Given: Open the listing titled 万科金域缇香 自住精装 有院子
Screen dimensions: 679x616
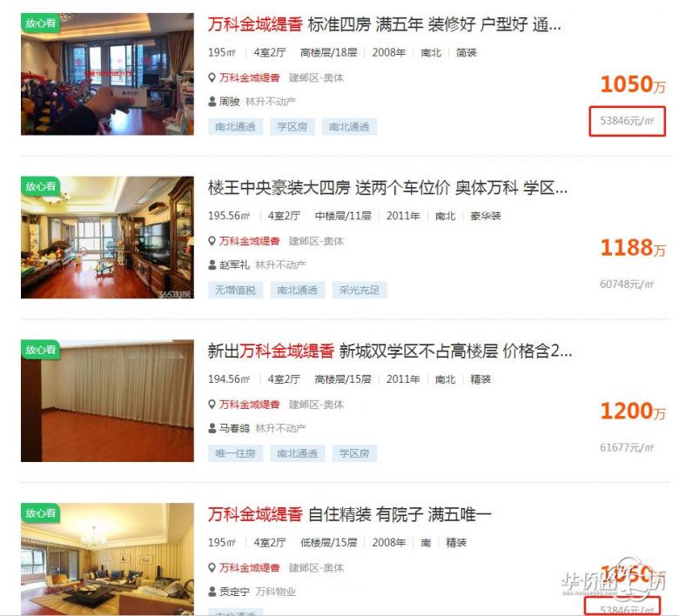Looking at the screenshot, I should pos(349,514).
